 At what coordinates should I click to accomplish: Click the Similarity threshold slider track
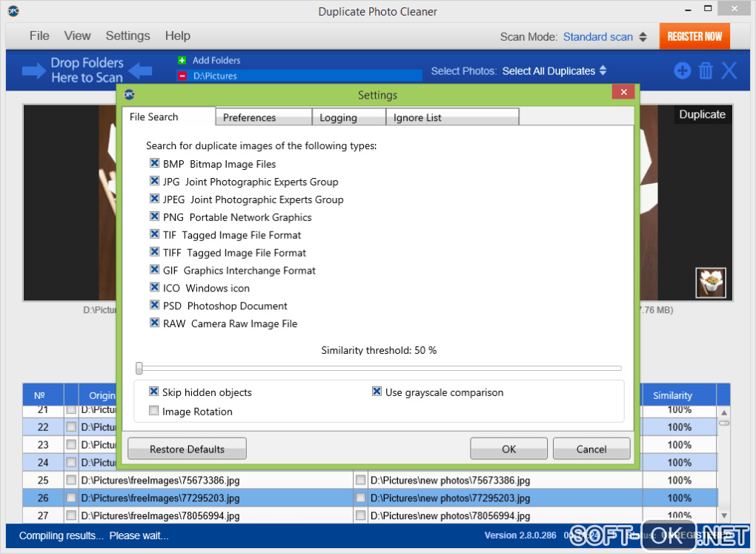(379, 368)
